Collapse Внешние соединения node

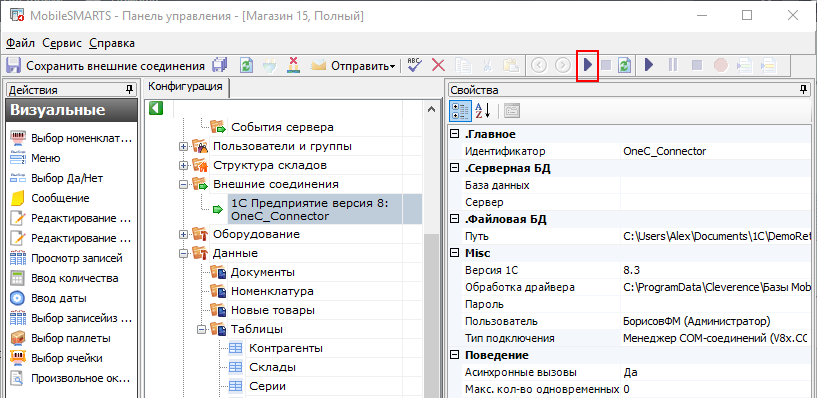pyautogui.click(x=183, y=184)
